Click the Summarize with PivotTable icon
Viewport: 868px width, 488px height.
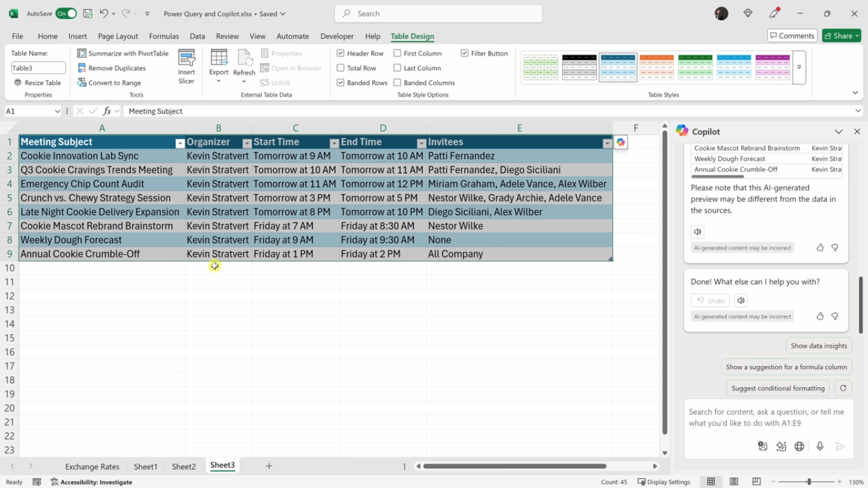[x=82, y=53]
